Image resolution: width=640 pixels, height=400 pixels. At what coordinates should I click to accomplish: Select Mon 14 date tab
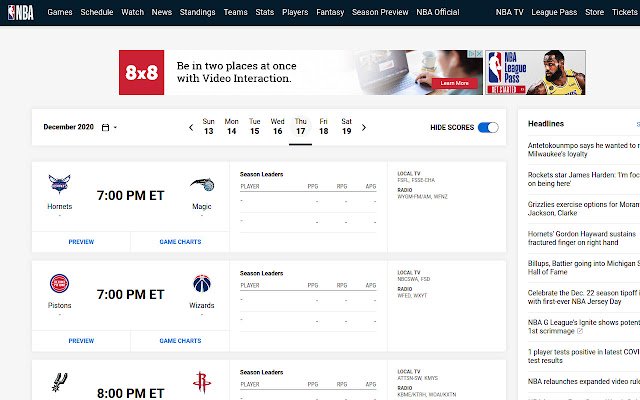coord(231,127)
